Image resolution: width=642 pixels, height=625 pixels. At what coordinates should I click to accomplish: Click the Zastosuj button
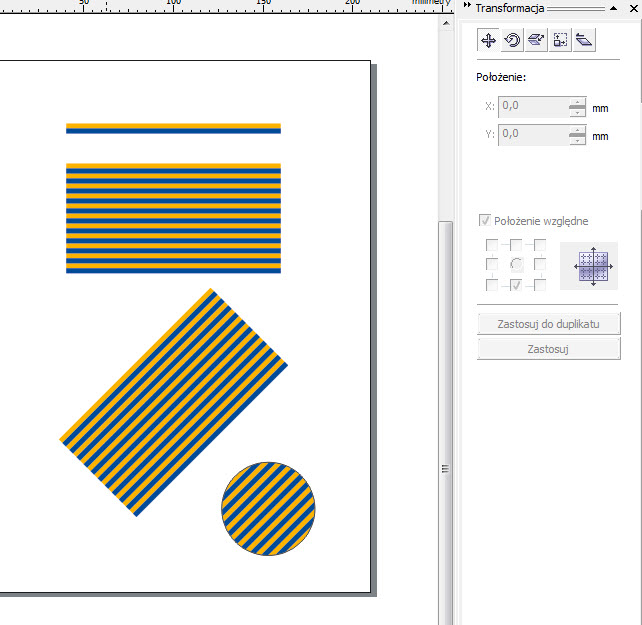click(549, 349)
